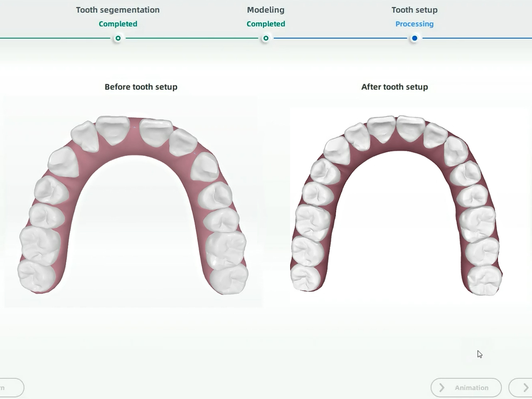Click the chevron icon inside Animation button

point(442,387)
